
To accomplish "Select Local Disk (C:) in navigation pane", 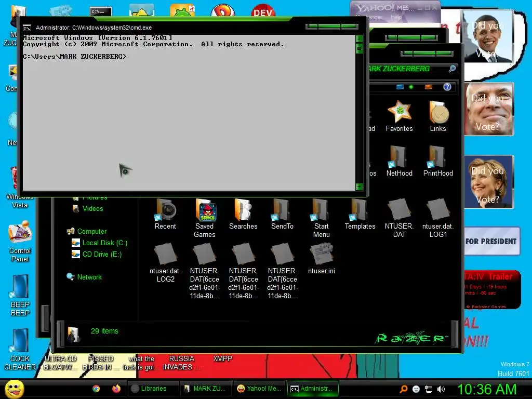I will pyautogui.click(x=99, y=243).
